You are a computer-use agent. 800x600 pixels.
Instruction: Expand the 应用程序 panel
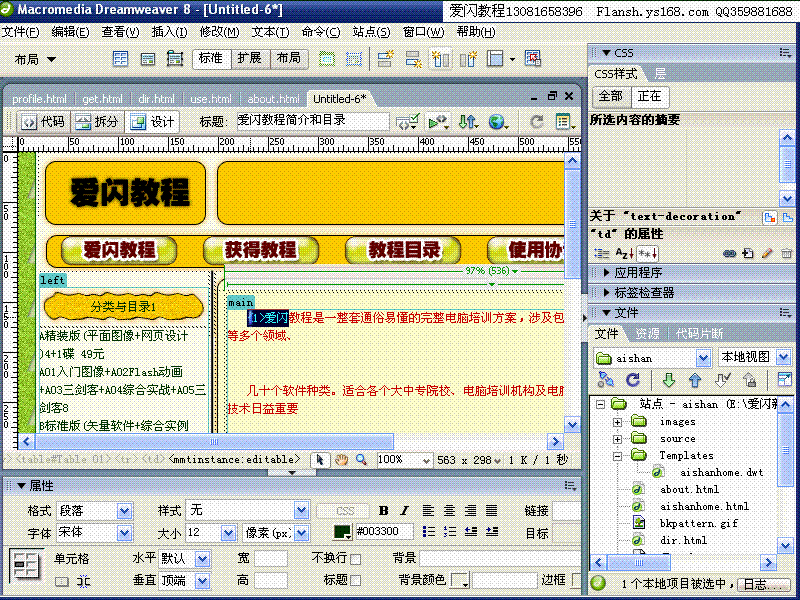pyautogui.click(x=606, y=272)
